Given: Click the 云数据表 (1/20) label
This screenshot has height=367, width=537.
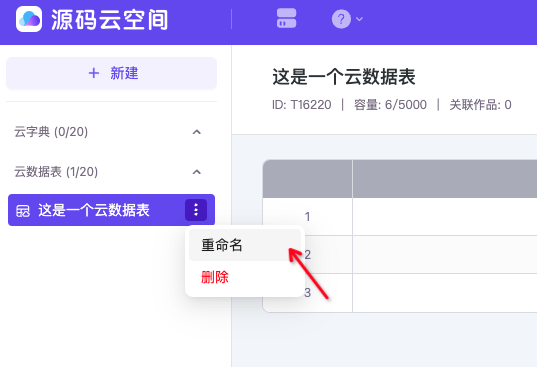Looking at the screenshot, I should coord(56,172).
